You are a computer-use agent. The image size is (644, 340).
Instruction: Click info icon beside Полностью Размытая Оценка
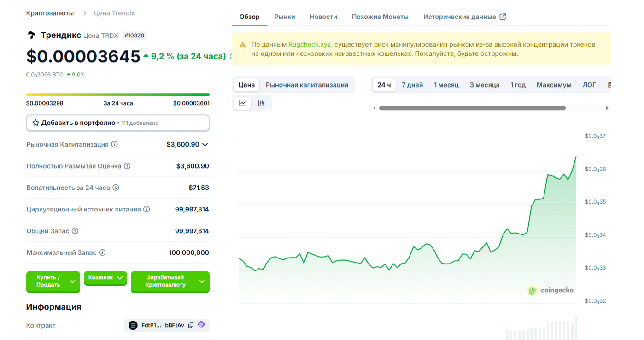point(127,166)
